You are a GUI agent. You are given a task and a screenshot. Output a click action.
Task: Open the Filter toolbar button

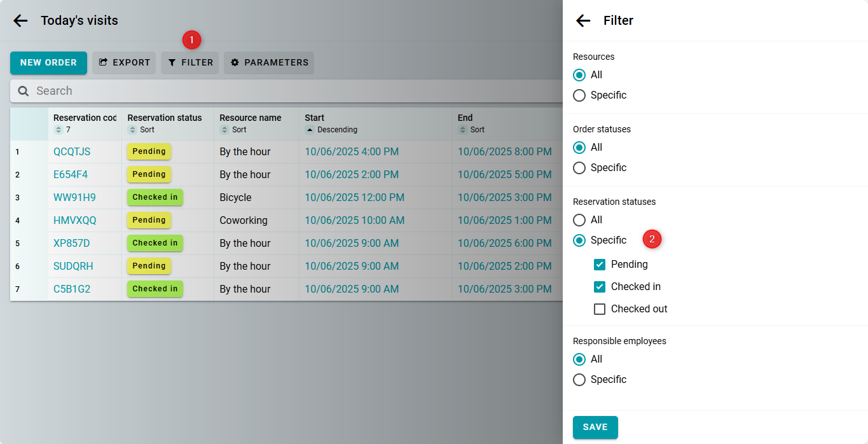coord(190,63)
